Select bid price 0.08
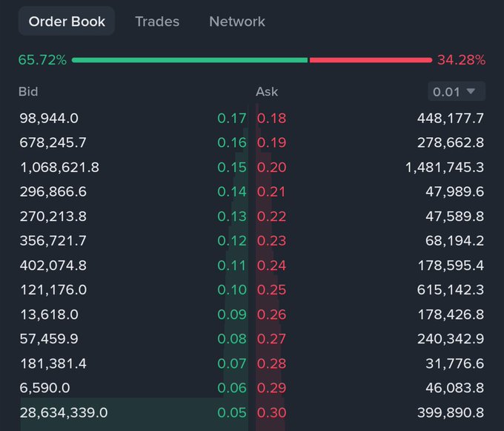The height and width of the screenshot is (431, 504). click(232, 339)
